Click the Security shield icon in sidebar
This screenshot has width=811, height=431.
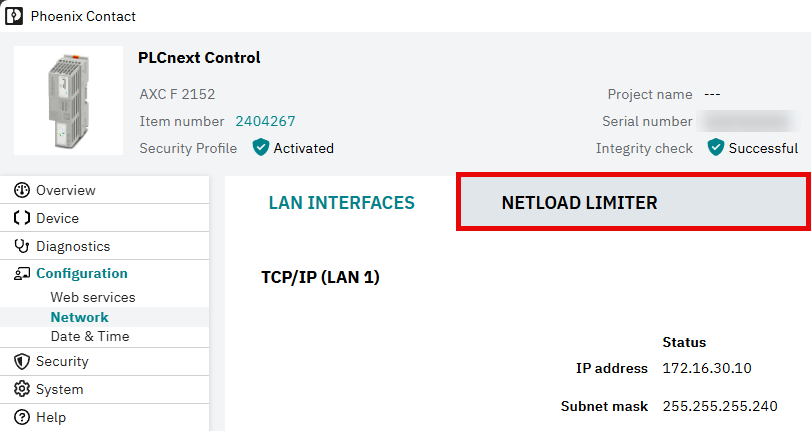[x=22, y=362]
